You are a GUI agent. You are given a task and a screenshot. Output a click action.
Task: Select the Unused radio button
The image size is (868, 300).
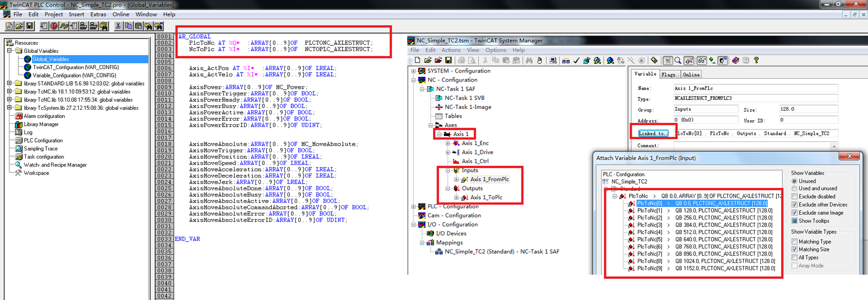coord(794,181)
